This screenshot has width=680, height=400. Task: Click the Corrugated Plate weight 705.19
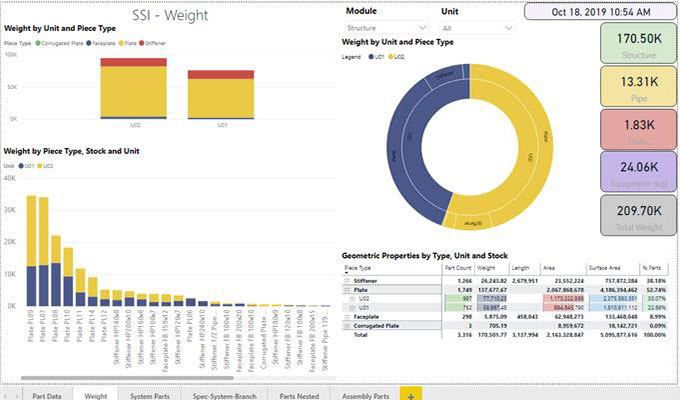[x=497, y=326]
